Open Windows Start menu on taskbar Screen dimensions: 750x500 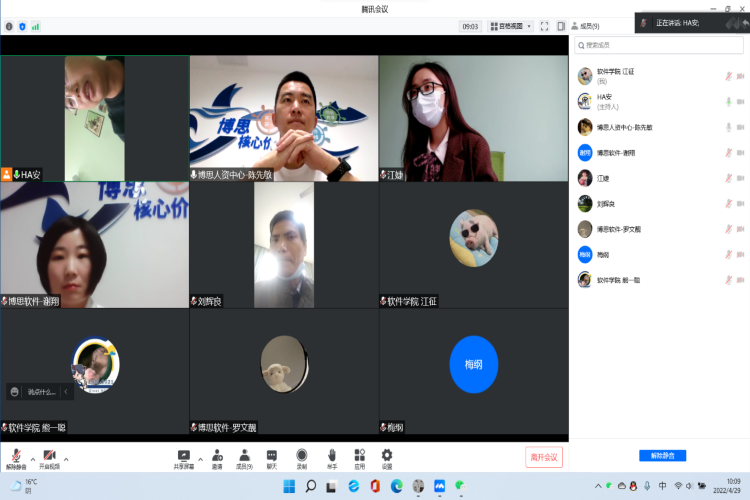(x=289, y=487)
